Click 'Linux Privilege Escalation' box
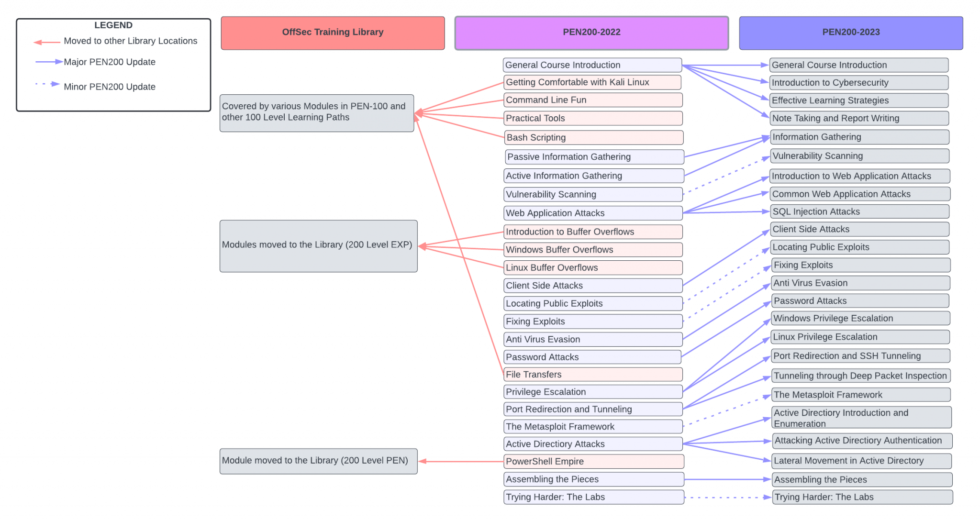This screenshot has width=980, height=521. point(860,337)
